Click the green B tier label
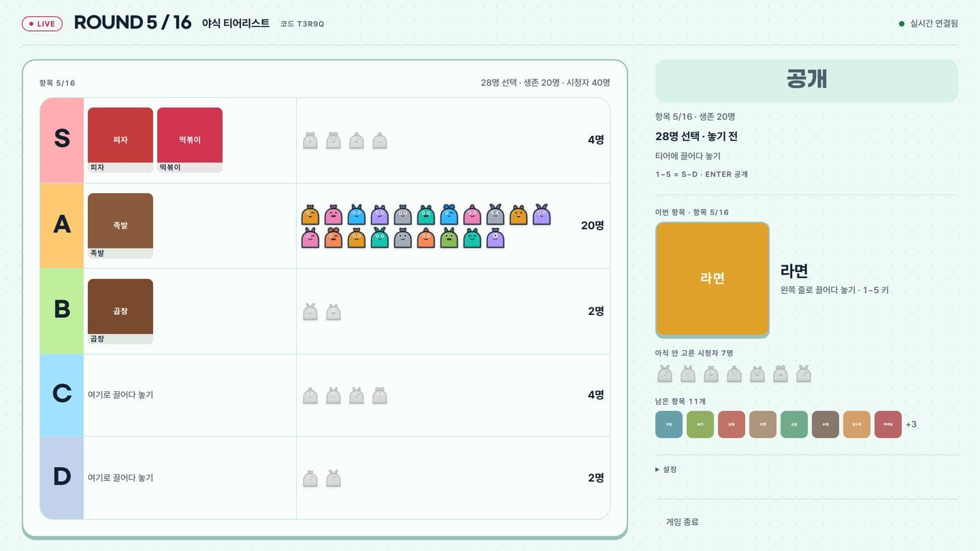 [62, 311]
